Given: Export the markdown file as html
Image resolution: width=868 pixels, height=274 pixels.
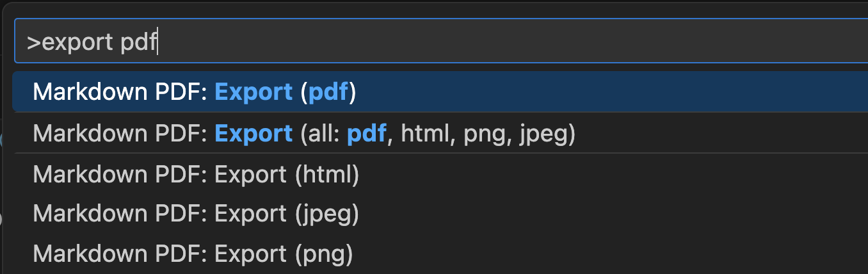Looking at the screenshot, I should 196,175.
